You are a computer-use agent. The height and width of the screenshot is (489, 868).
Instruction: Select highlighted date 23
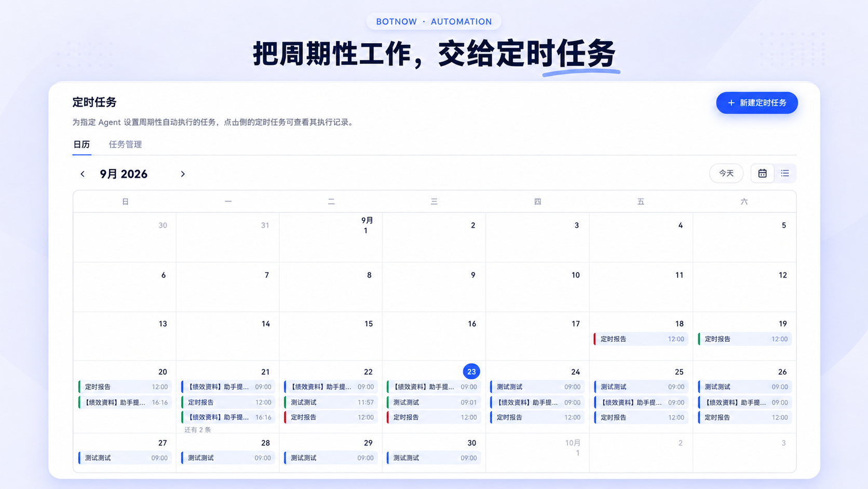(471, 372)
